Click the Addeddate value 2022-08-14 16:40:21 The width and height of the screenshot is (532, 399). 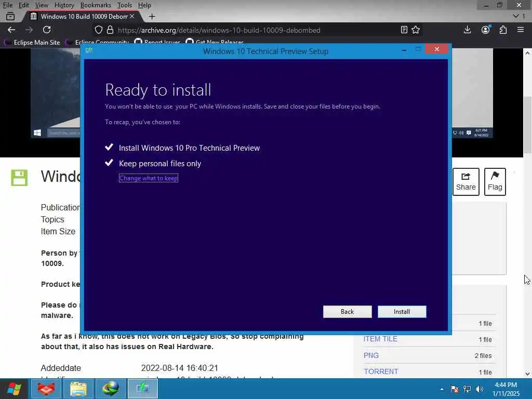(179, 368)
